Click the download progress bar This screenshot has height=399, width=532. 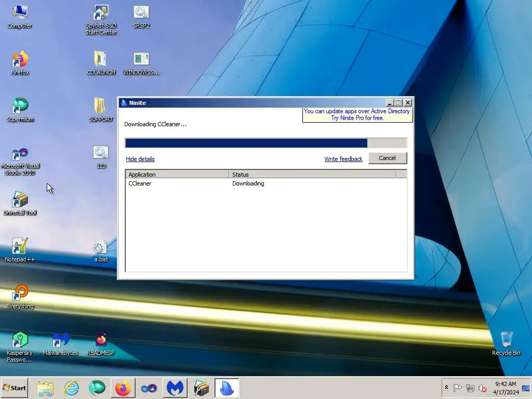pyautogui.click(x=266, y=143)
